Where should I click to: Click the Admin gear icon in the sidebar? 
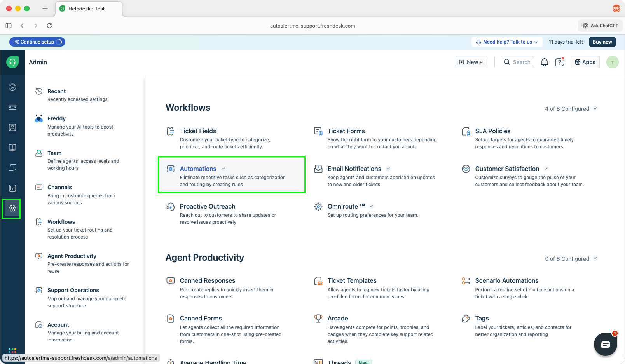(x=12, y=208)
